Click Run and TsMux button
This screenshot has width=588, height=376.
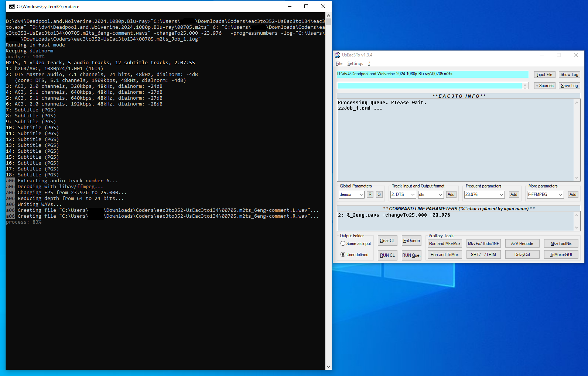(445, 255)
